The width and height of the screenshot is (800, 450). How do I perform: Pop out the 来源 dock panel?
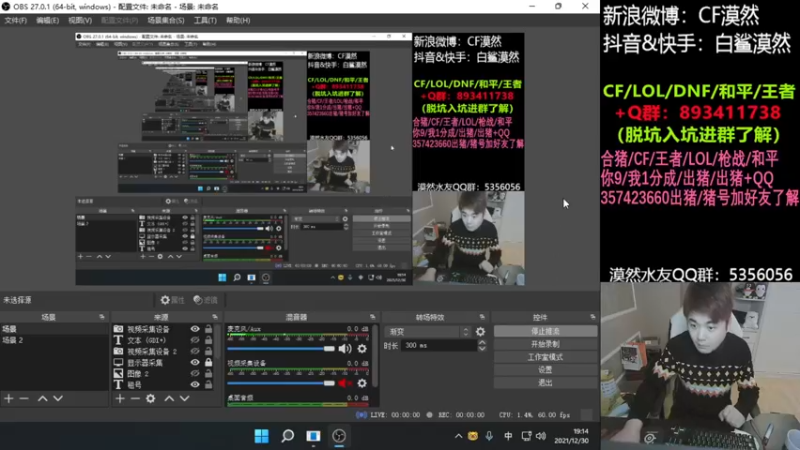click(214, 317)
